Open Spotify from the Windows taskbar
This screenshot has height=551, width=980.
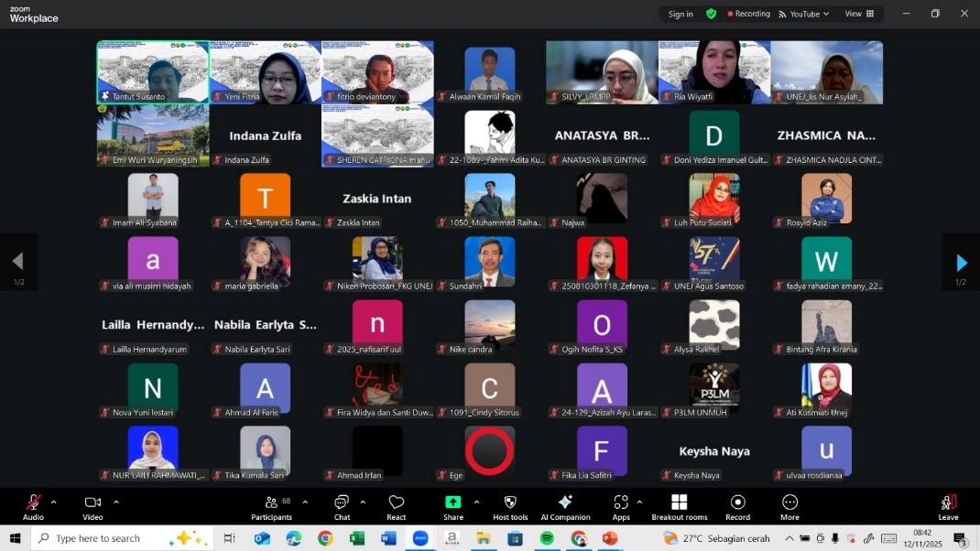pos(547,538)
